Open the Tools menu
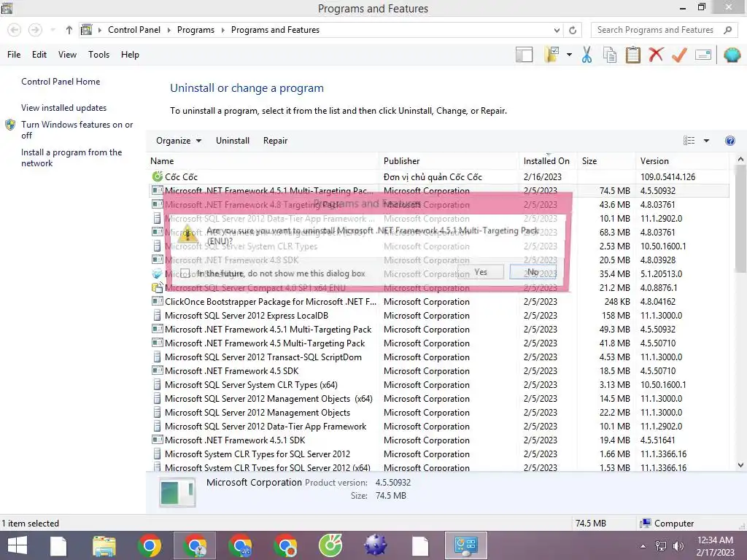Image resolution: width=747 pixels, height=560 pixels. (x=98, y=54)
